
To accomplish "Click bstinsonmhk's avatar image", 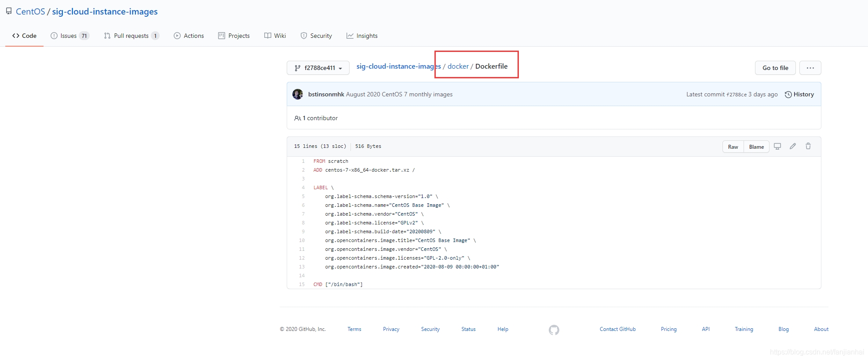I will 298,94.
